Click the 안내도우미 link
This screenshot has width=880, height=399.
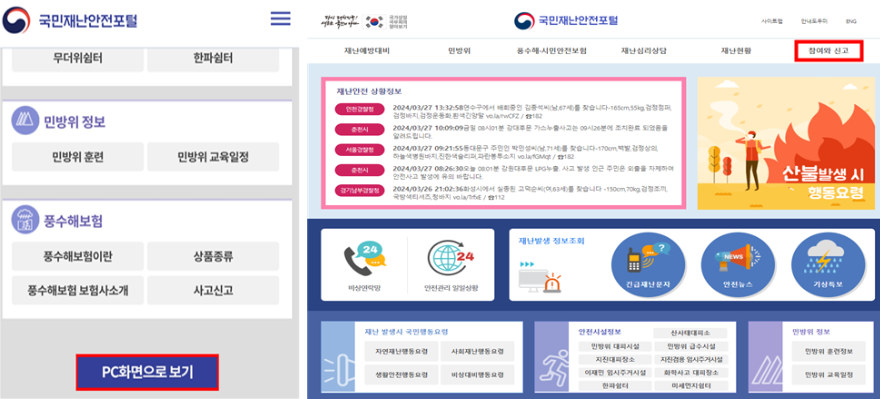pyautogui.click(x=814, y=21)
